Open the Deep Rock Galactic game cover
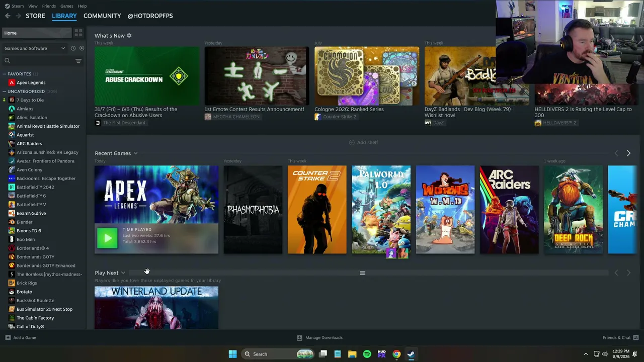This screenshot has width=644, height=362. (x=573, y=210)
